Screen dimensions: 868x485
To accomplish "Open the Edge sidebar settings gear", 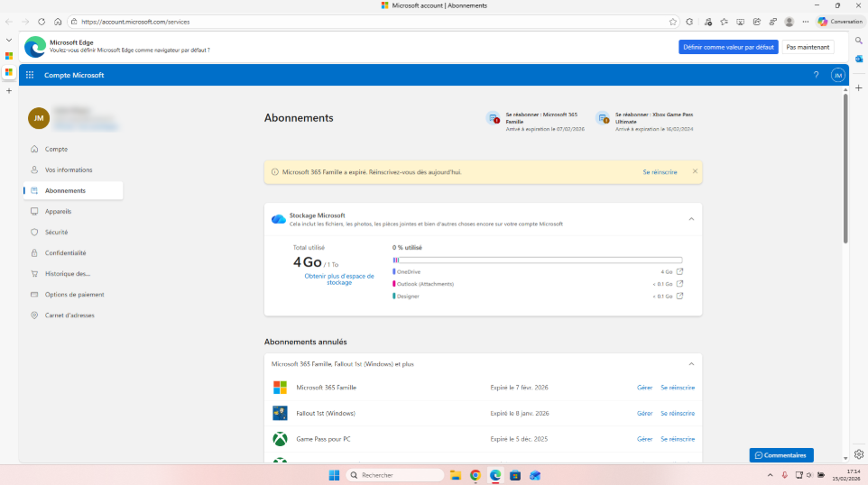I will click(x=859, y=454).
